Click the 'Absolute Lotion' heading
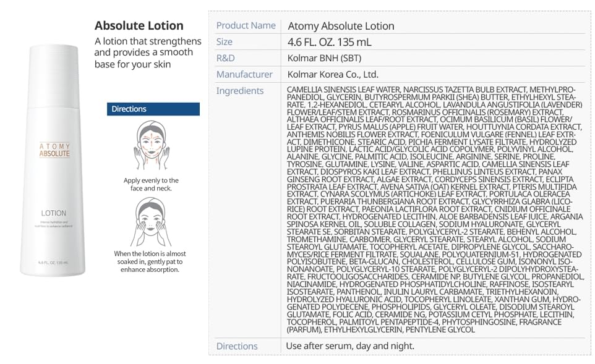 139,25
